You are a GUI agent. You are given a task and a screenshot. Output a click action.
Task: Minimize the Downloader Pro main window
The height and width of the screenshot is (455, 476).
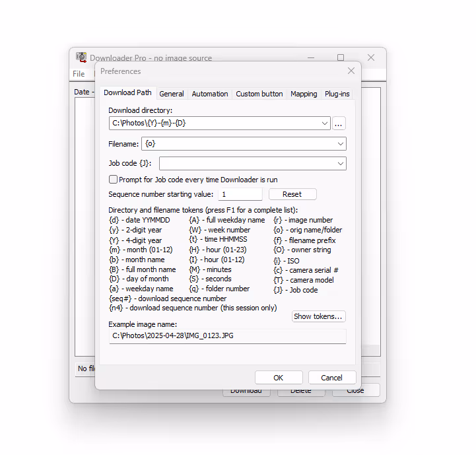tap(311, 57)
